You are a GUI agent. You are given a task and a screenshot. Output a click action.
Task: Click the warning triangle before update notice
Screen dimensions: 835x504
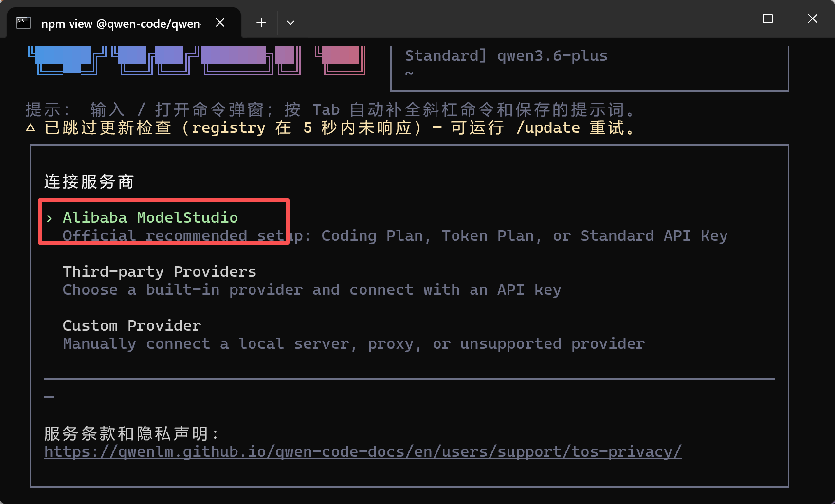click(x=30, y=128)
